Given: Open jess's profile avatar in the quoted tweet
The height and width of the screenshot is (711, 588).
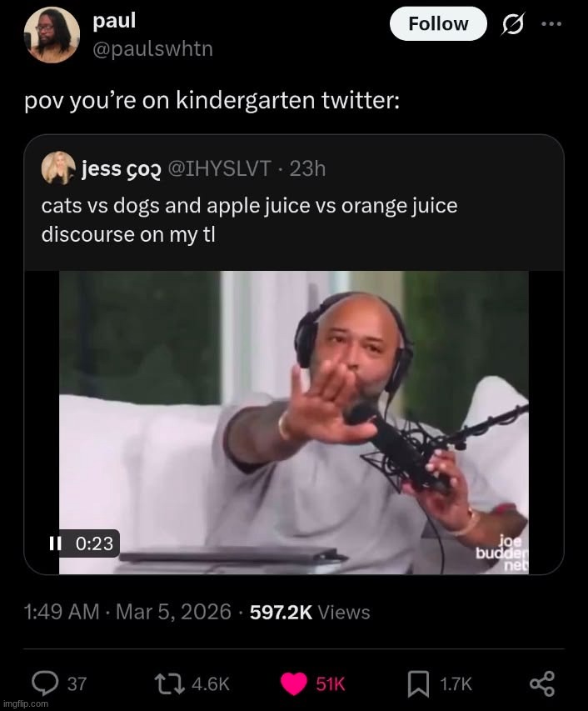Looking at the screenshot, I should point(57,168).
